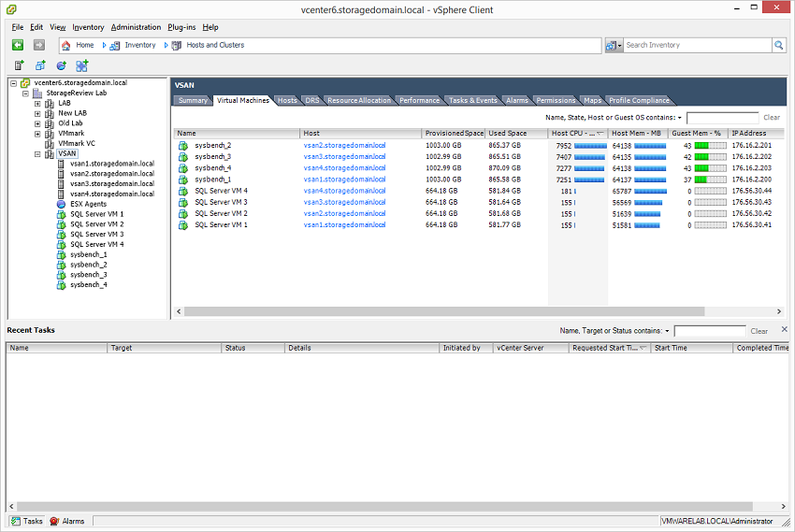Open host link vsan2.storagedomain.local for sysbench_2
The width and height of the screenshot is (795, 532).
tap(344, 146)
